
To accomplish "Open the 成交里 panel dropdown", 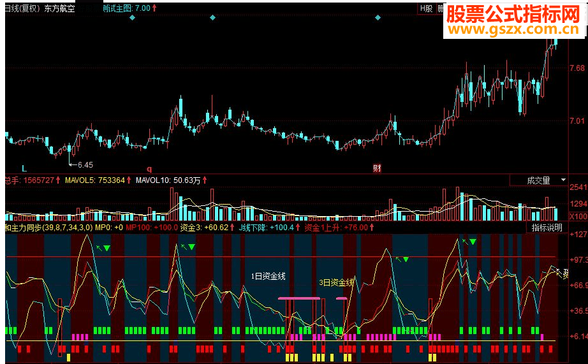I will 538,180.
